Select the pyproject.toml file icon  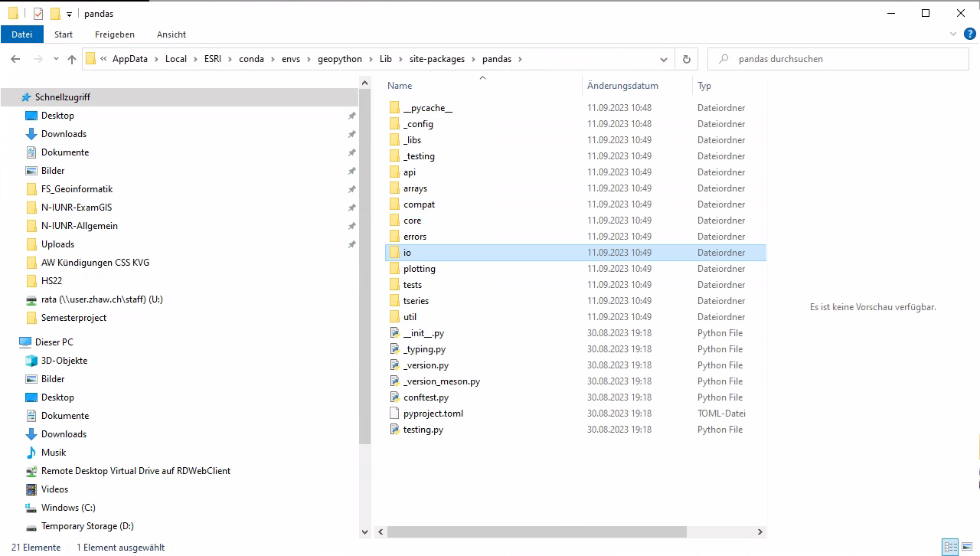pyautogui.click(x=394, y=414)
